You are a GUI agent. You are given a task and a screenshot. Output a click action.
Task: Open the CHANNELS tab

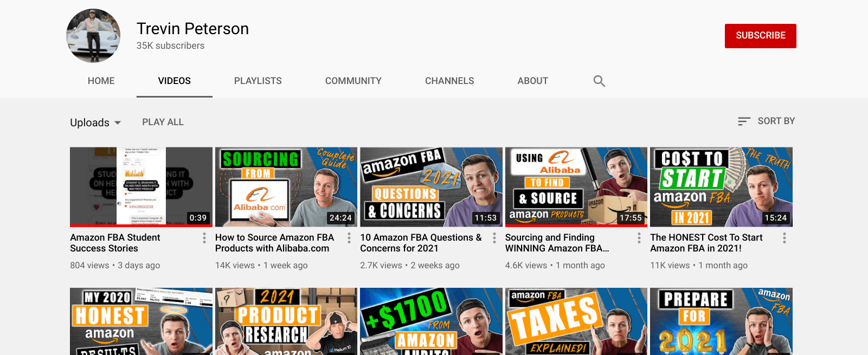[x=449, y=81]
